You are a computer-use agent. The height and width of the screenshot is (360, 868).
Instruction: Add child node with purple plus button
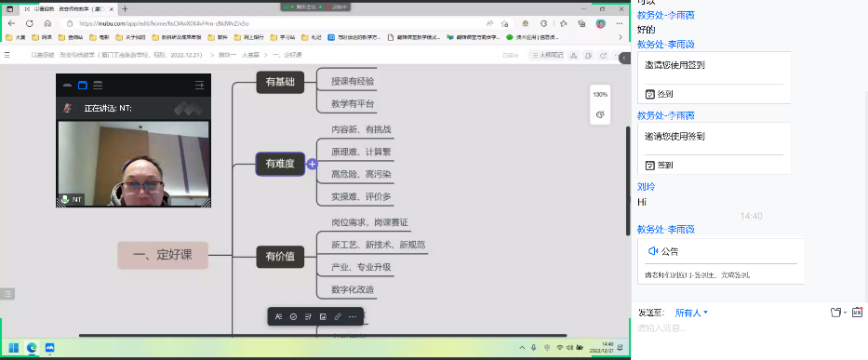pos(313,164)
